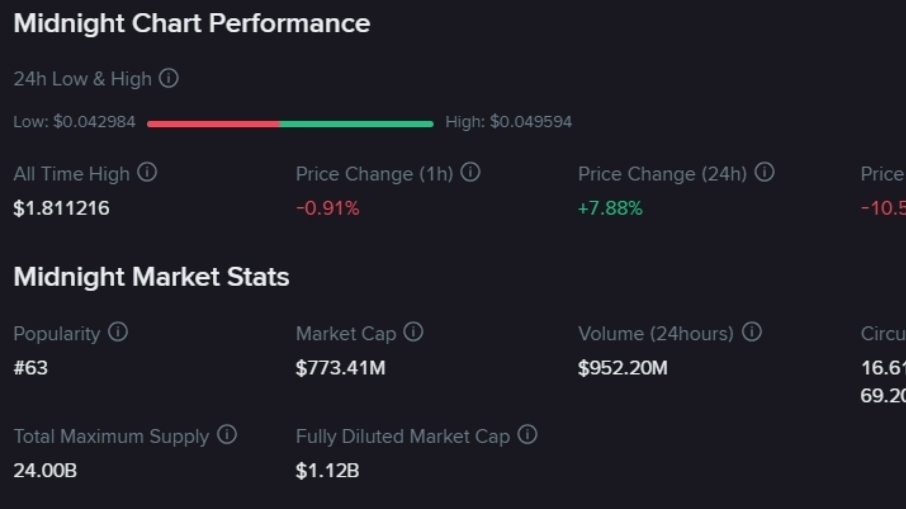Open the Market Cap info icon
The width and height of the screenshot is (906, 509).
coord(413,332)
